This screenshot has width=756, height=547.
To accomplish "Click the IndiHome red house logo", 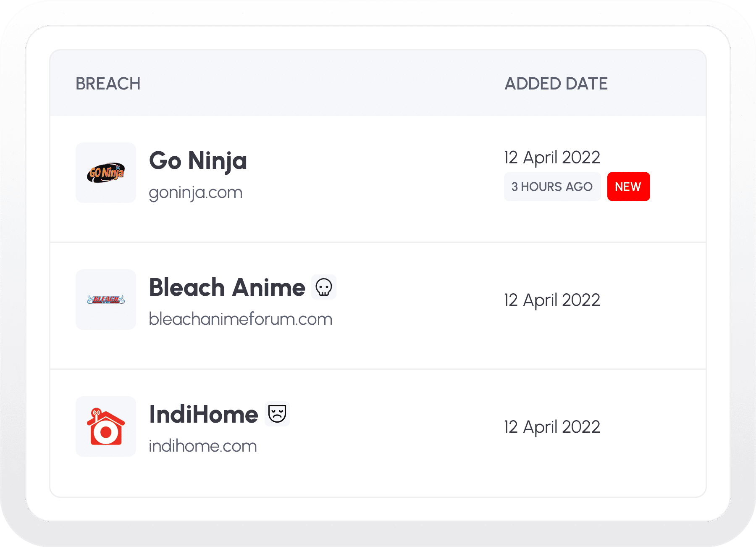I will pos(106,426).
